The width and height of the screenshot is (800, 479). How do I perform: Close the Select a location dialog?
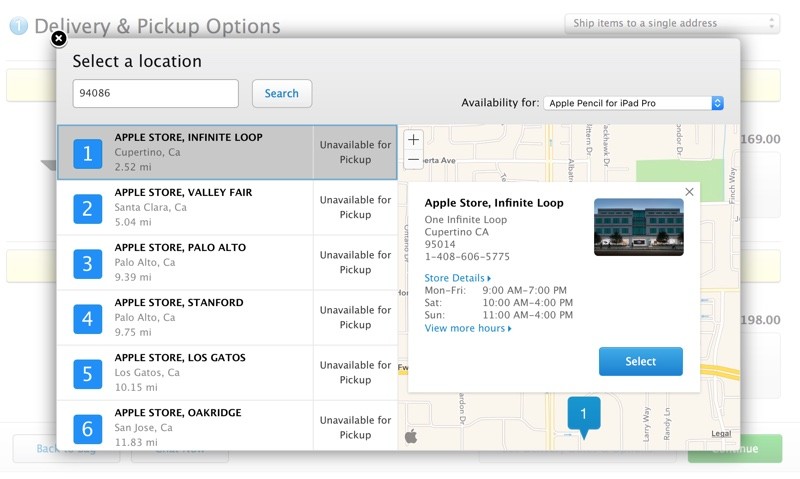[59, 38]
